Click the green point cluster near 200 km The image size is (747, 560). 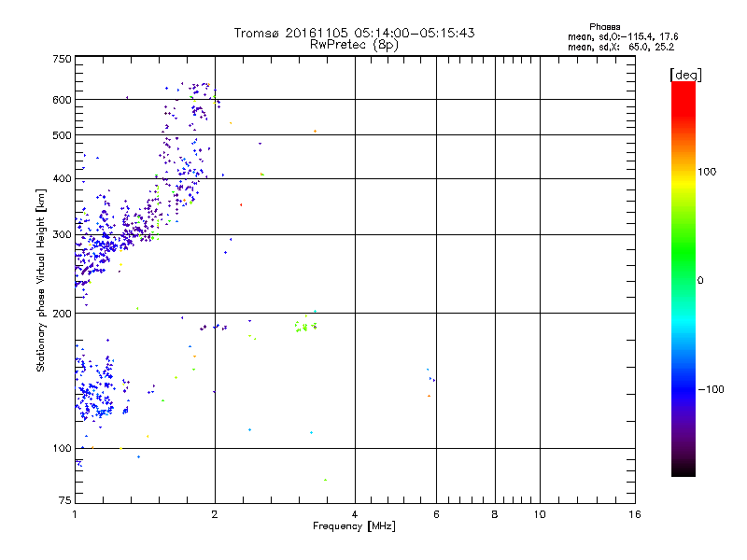[x=305, y=326]
